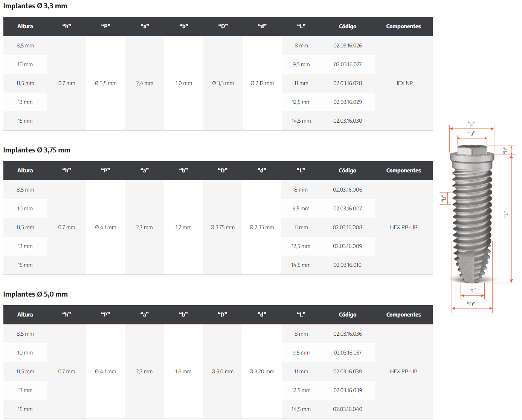Click the "Implantes Ø 5,0 mm" heading
Viewport: 522px width, 420px height.
[x=36, y=294]
